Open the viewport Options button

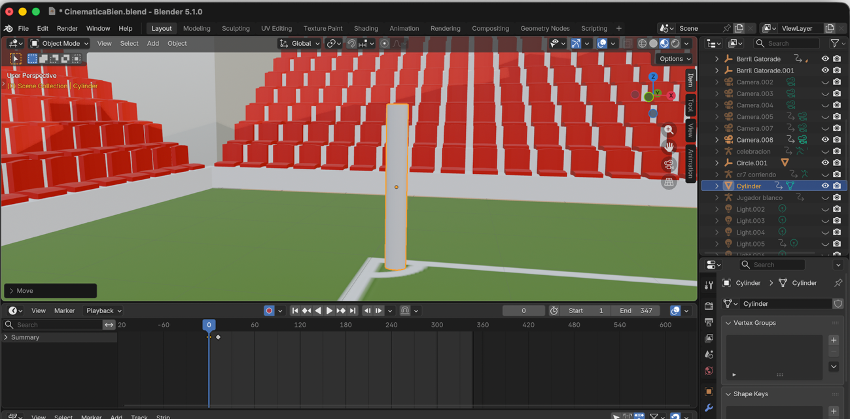[674, 59]
